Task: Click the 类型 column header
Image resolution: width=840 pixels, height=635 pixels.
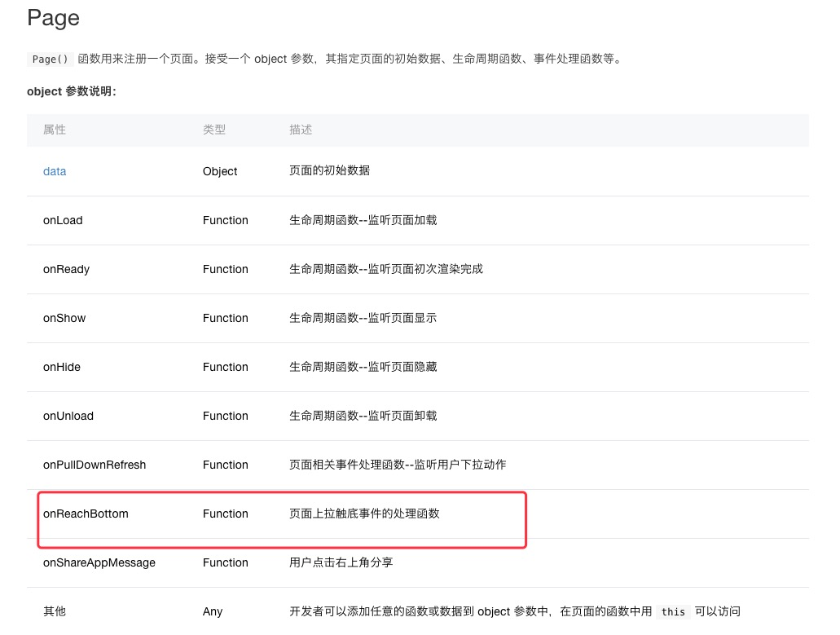Action: coord(214,130)
